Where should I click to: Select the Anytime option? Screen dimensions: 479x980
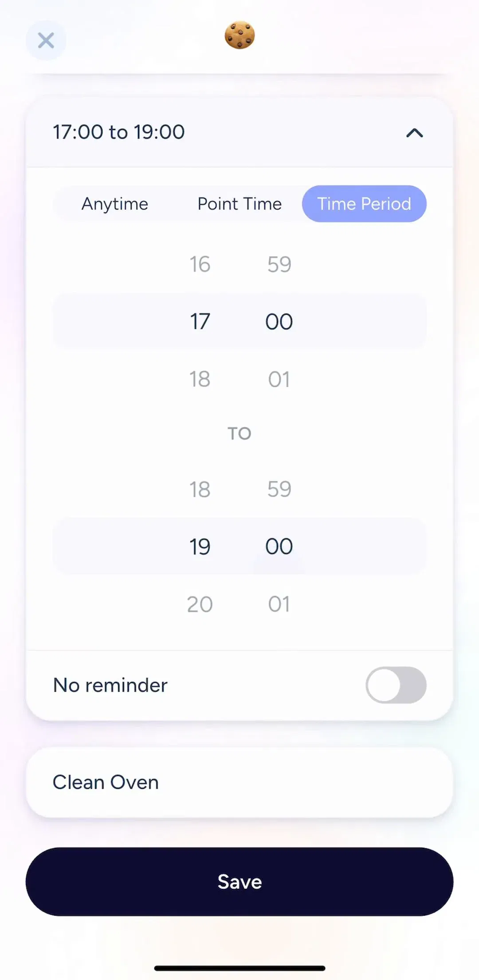tap(115, 204)
